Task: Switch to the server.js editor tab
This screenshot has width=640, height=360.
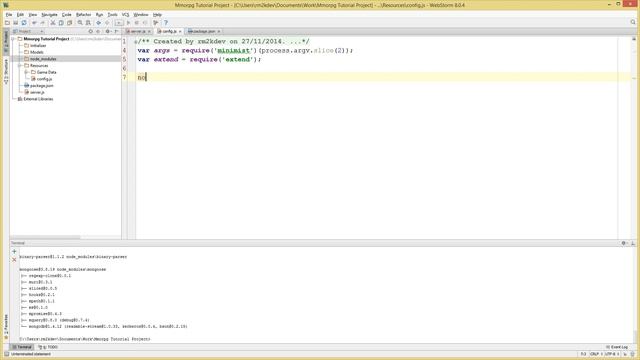Action: click(138, 31)
